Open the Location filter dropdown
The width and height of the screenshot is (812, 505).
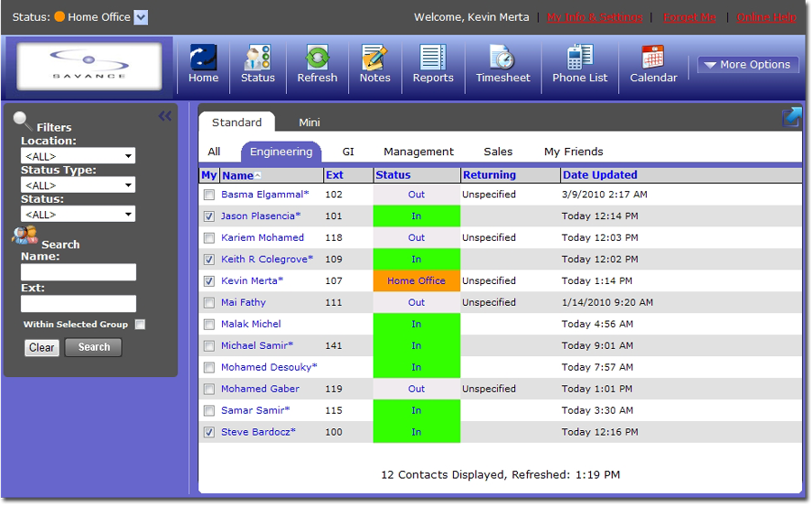[x=78, y=156]
